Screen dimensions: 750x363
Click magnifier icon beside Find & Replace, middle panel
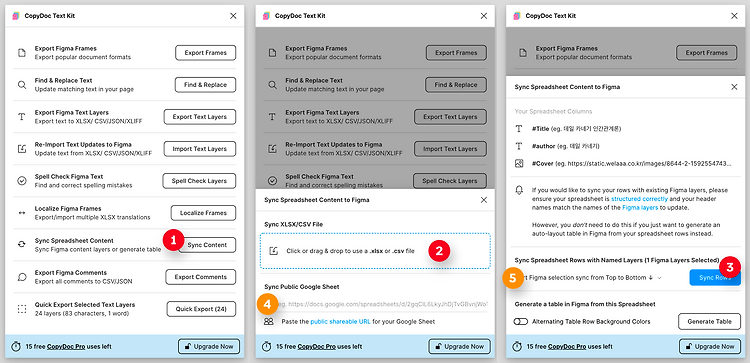point(272,85)
